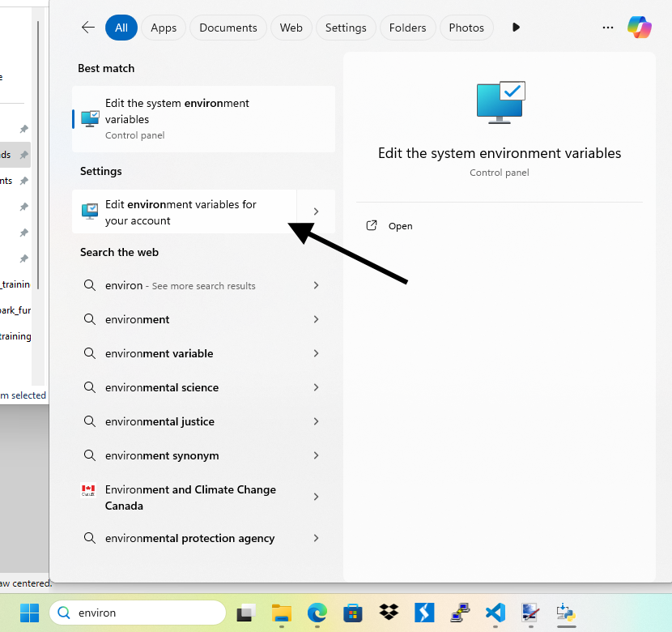
Task: Expand the environmental science web suggestion
Action: tap(316, 387)
